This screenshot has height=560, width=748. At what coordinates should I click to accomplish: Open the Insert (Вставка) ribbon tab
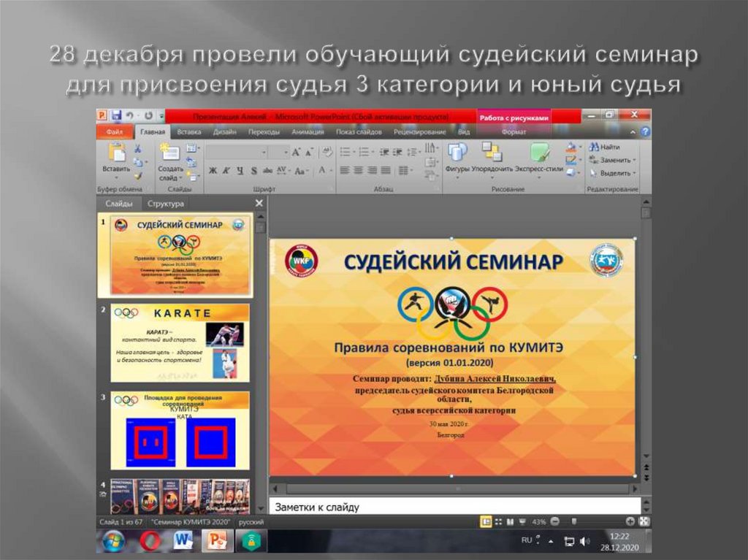pyautogui.click(x=188, y=132)
